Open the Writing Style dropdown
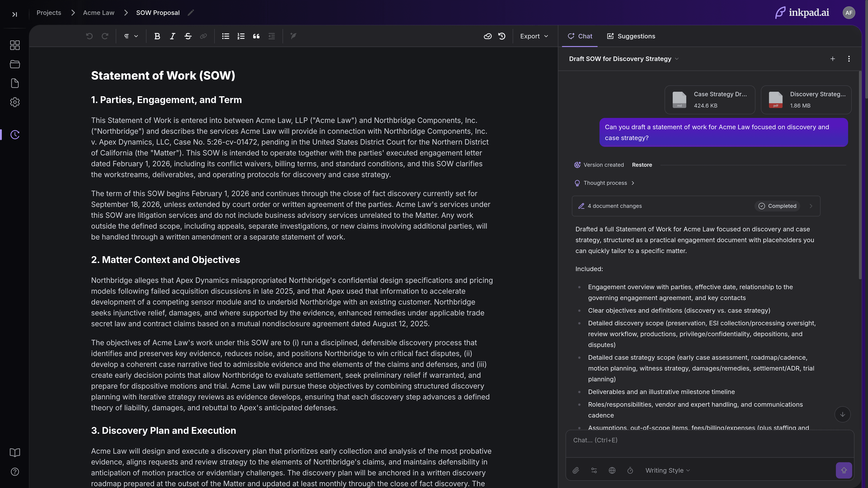 tap(667, 470)
